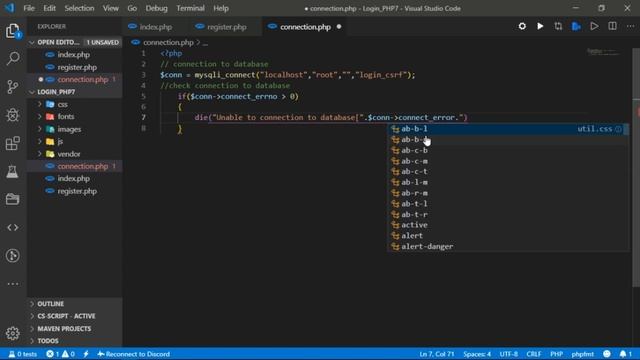640x360 pixels.
Task: Open the Debug view with bug icon
Action: click(x=13, y=115)
